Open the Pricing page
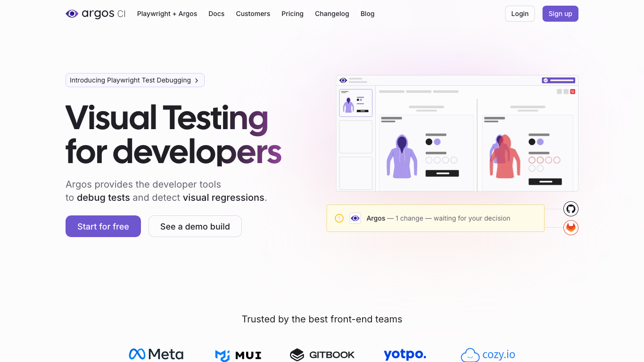644x362 pixels. pyautogui.click(x=292, y=14)
